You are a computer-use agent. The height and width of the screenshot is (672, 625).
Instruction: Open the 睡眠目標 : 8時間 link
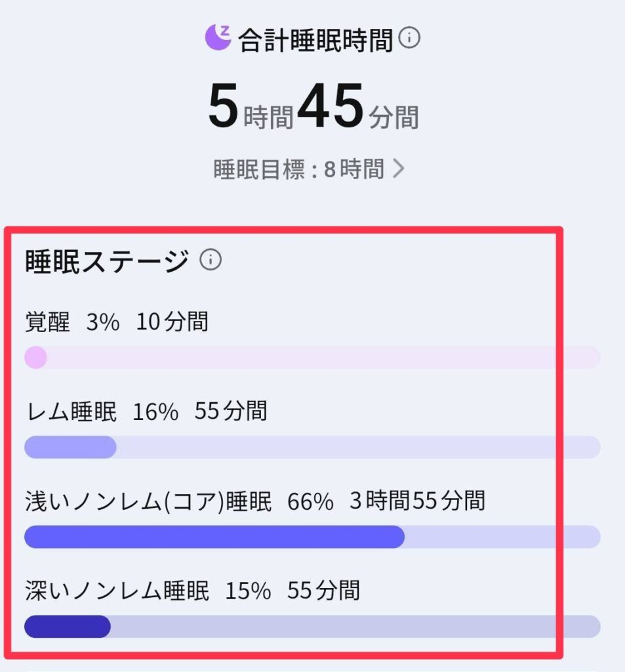pos(299,170)
